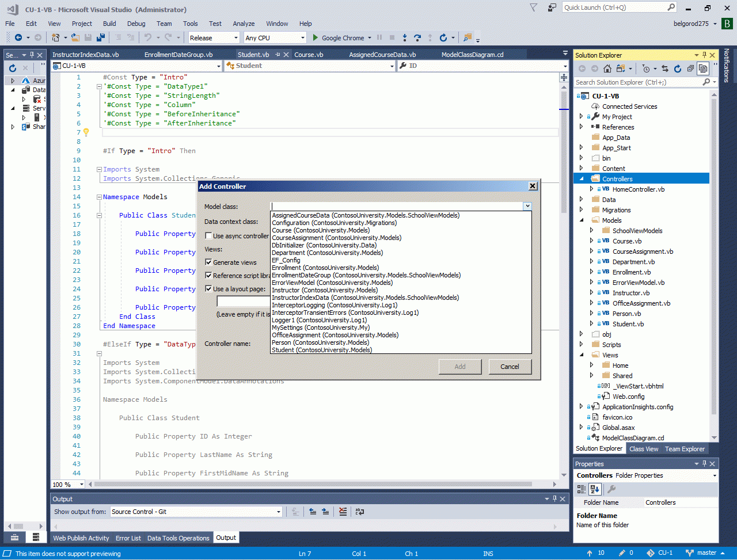Click the Collapse All icon in Solution Explorer

tap(690, 68)
